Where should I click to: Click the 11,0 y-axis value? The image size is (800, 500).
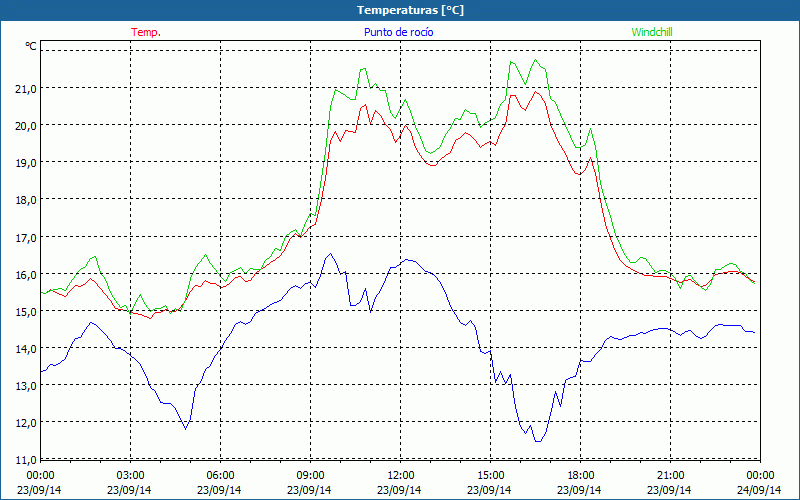(x=26, y=460)
